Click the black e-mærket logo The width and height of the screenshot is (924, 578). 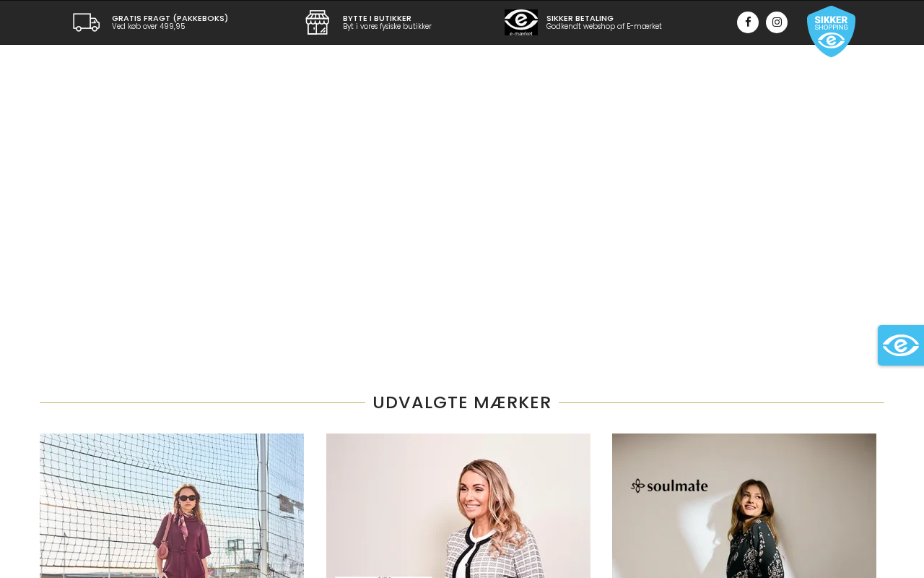pyautogui.click(x=521, y=22)
